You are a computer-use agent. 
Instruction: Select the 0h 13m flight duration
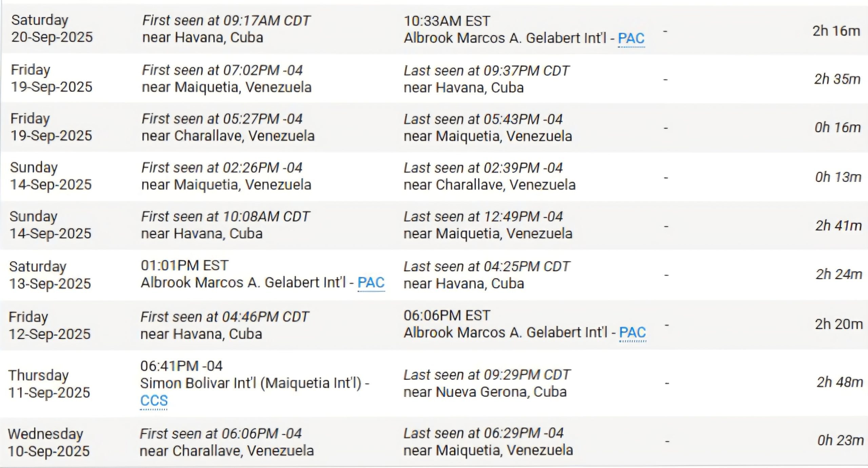838,177
